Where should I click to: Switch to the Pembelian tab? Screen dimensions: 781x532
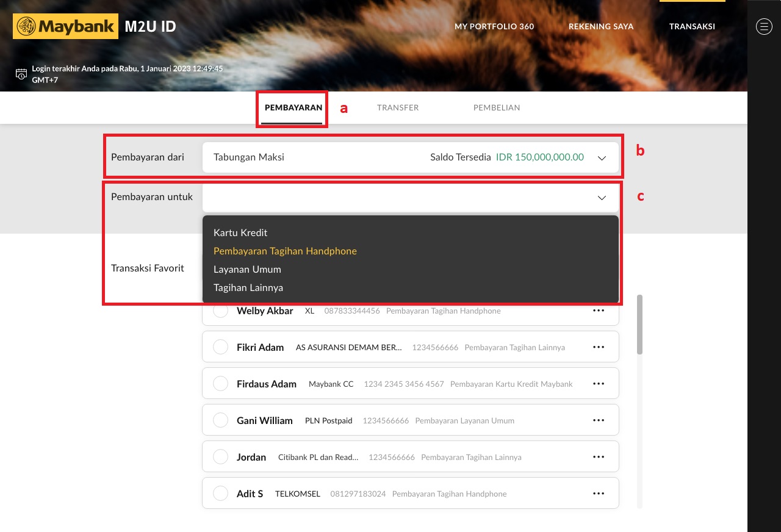pyautogui.click(x=497, y=107)
